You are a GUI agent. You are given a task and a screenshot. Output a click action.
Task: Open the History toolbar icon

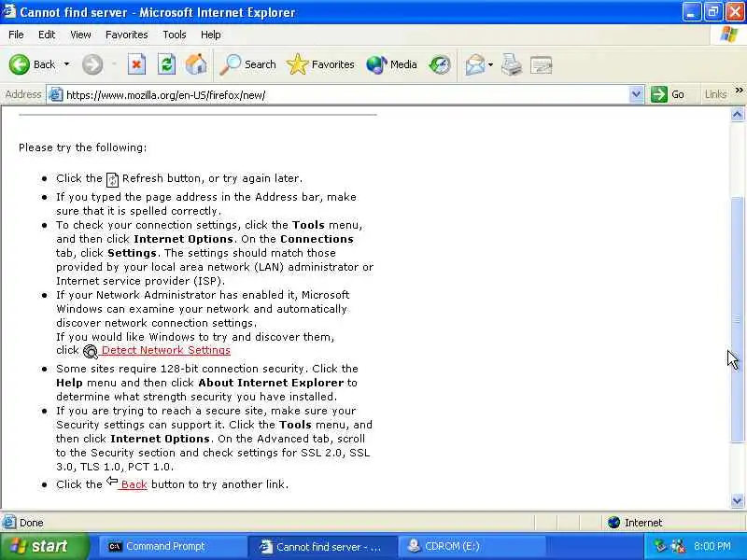440,64
